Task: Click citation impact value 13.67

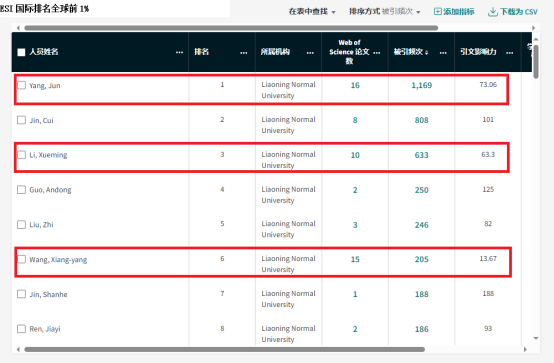Action: tap(488, 259)
